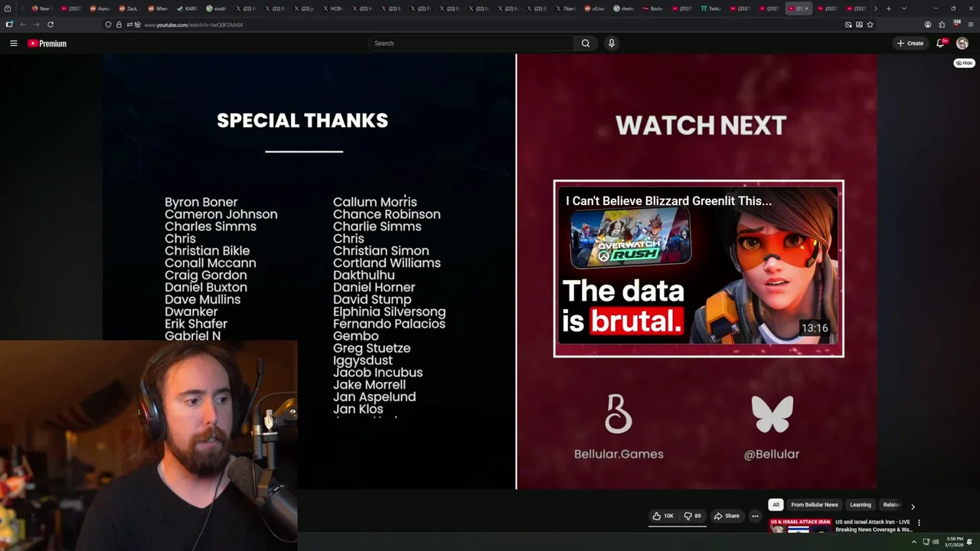Click the name Dakthulhu in credits
980x551 pixels.
point(364,275)
